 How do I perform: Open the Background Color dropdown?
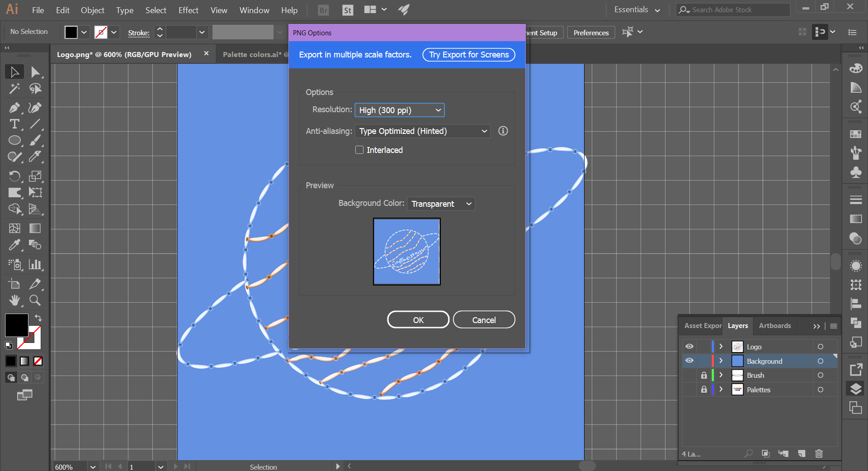click(441, 204)
